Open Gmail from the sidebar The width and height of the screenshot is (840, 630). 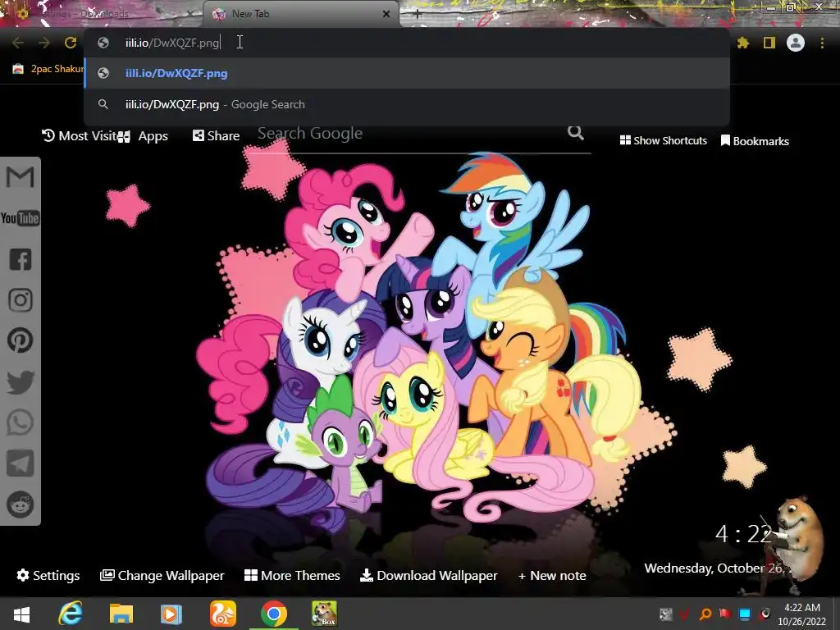[x=20, y=177]
